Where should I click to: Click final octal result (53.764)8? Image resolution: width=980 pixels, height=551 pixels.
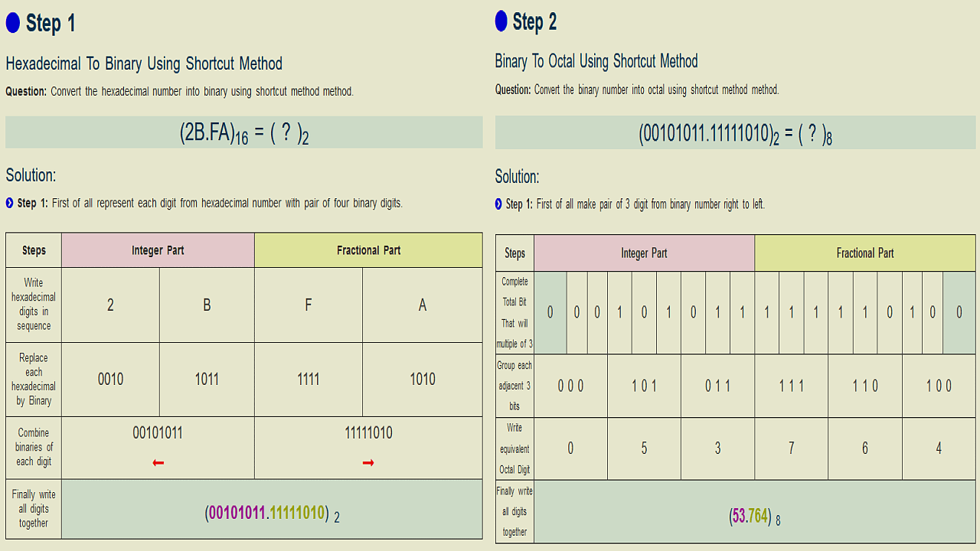(x=755, y=517)
